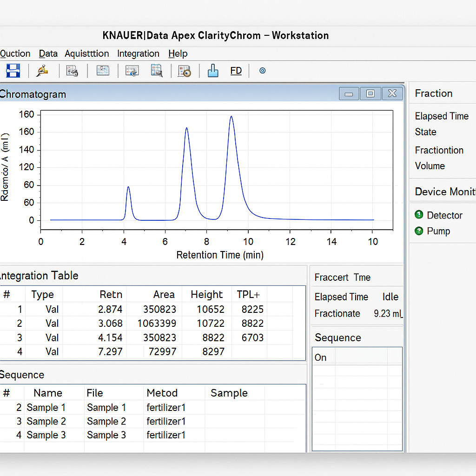Viewport: 476px width, 476px height.
Task: Open the chromatogram window toolbar icon
Action: [x=103, y=71]
